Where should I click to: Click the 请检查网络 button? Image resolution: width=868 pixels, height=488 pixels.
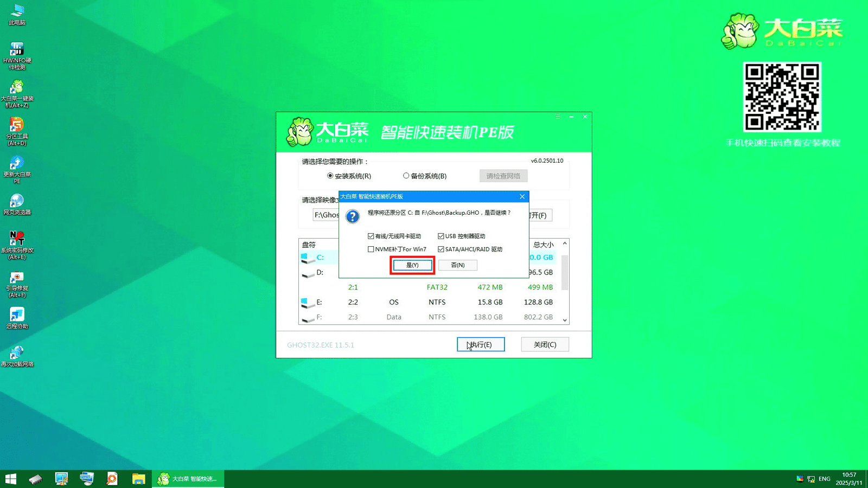(x=503, y=176)
